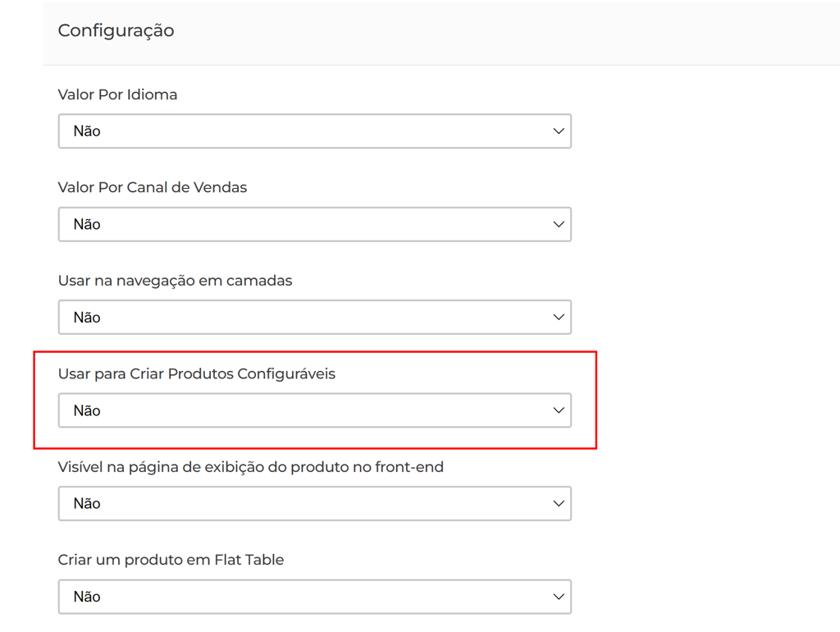Click the Usar para Criar Produtos Configuráveis label
The image size is (840, 632).
pyautogui.click(x=196, y=373)
